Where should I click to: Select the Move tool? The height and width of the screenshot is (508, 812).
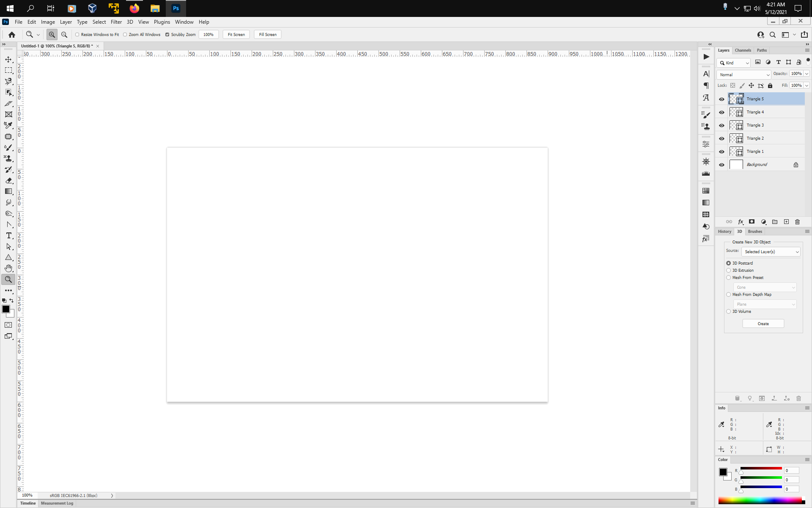8,59
